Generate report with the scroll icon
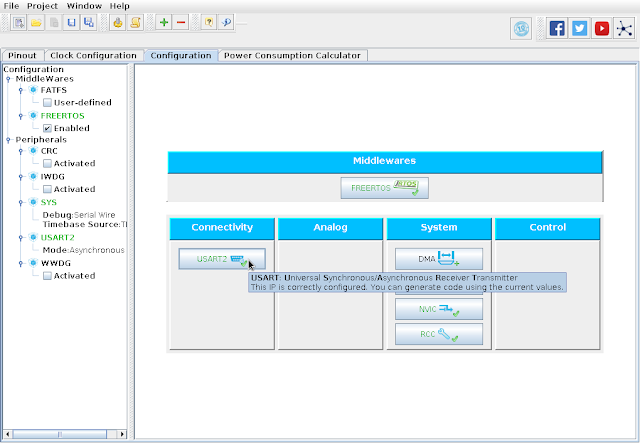Viewport: 640px width, 443px height. coord(136,22)
